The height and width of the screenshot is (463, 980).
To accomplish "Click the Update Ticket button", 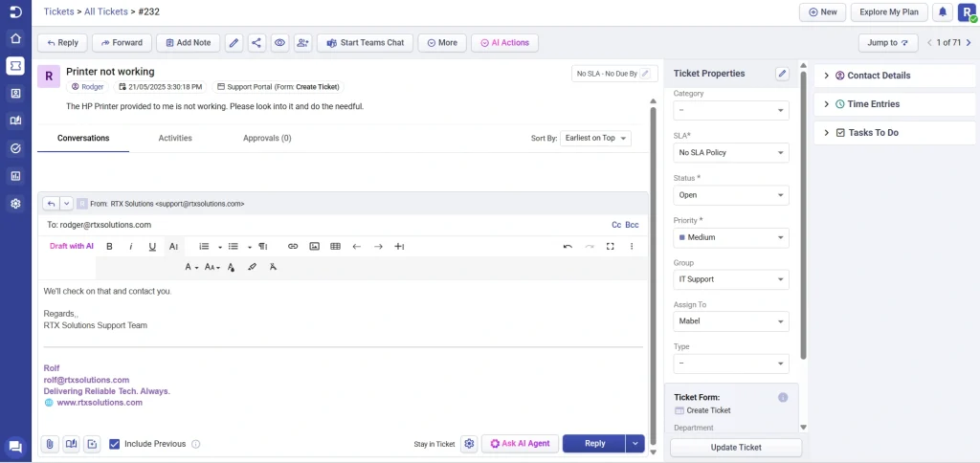I will click(736, 448).
